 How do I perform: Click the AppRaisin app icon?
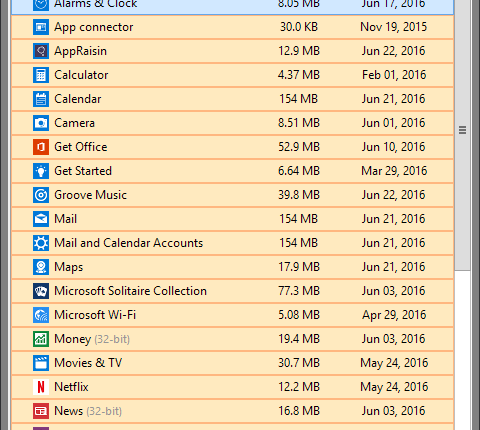(41, 51)
